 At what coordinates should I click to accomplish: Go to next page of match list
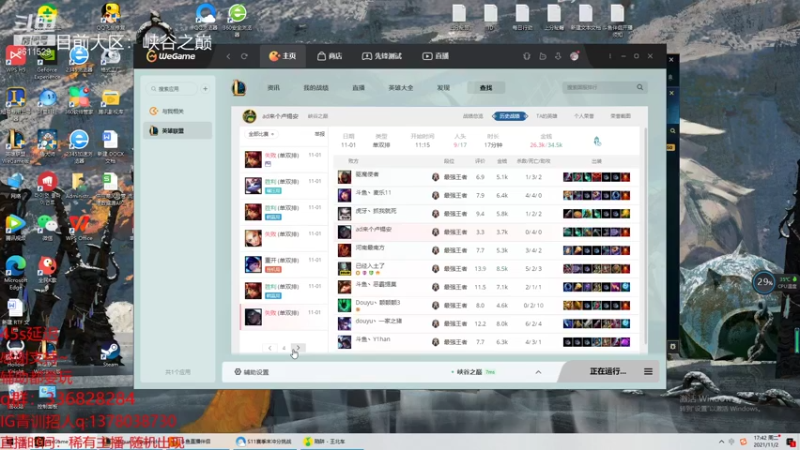[298, 348]
